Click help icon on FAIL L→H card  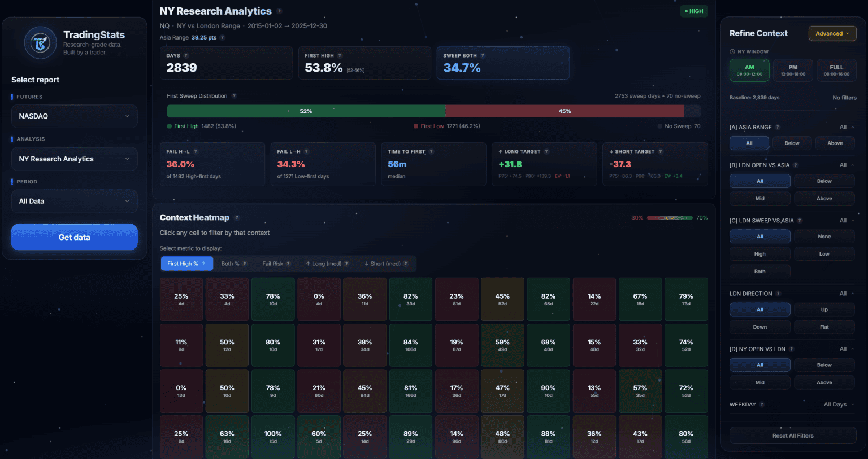pos(306,151)
